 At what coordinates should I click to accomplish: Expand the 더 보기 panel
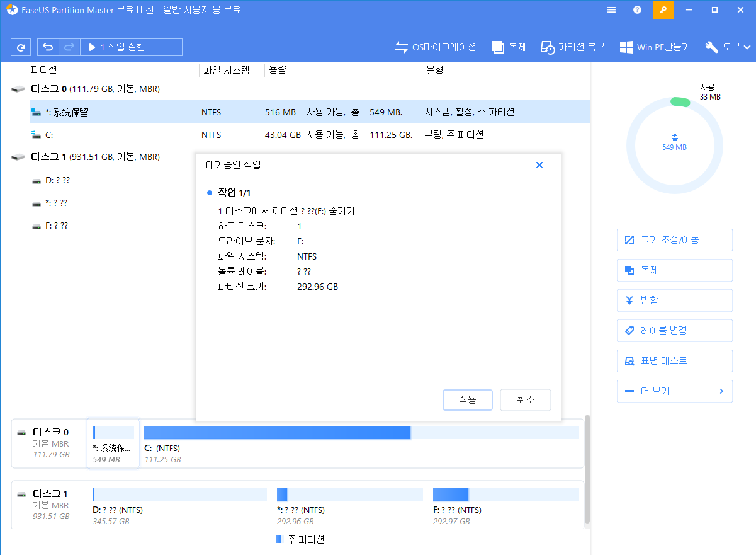click(x=674, y=391)
